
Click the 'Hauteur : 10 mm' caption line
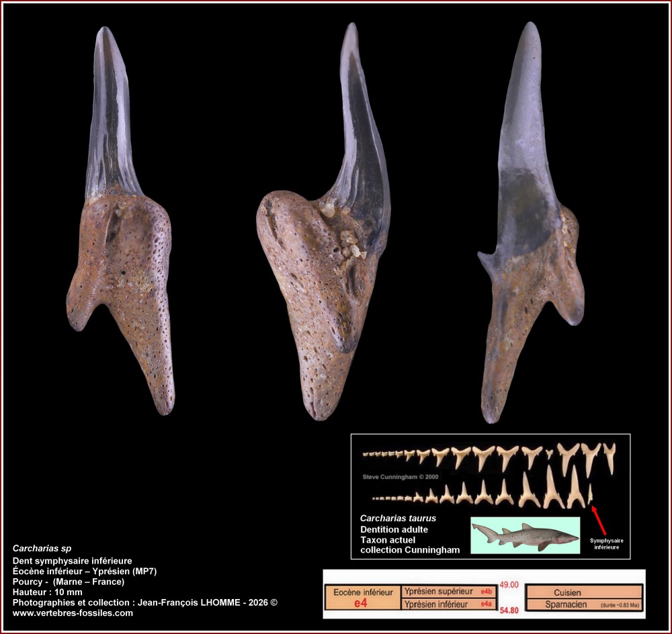(47, 592)
